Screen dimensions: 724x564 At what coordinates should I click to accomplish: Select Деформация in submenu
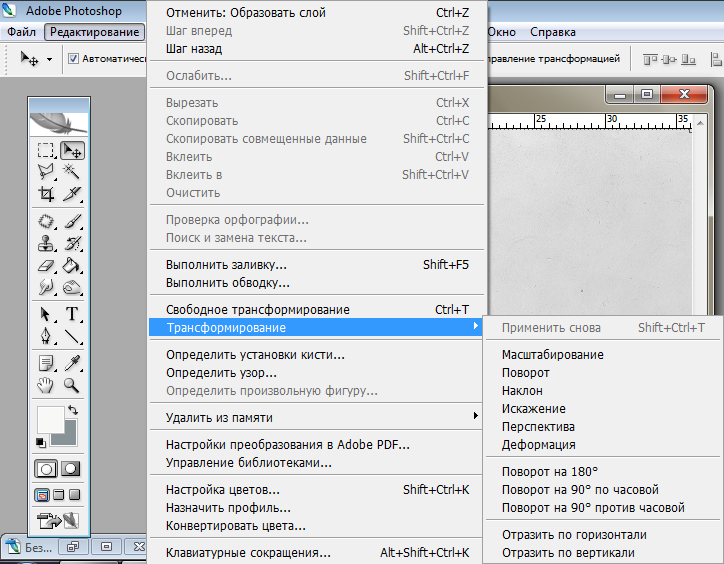click(603, 444)
